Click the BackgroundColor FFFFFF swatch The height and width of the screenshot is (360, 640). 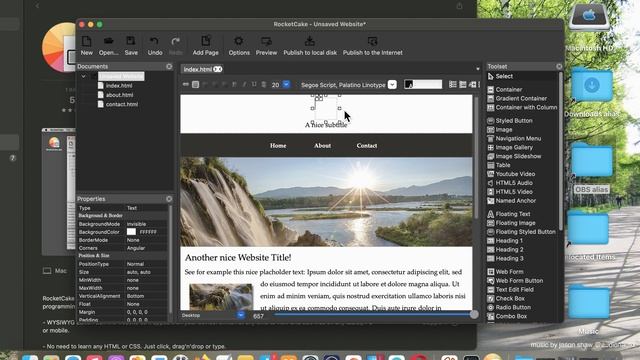click(x=131, y=232)
